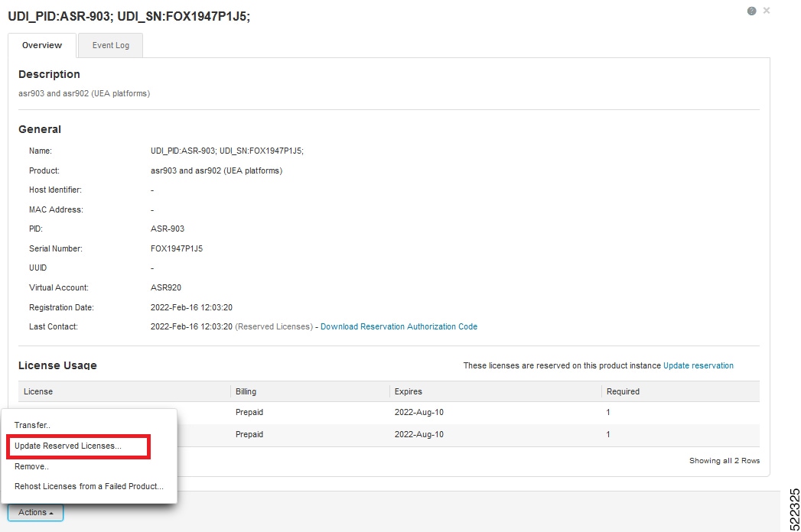Click the General section heading

click(40, 130)
